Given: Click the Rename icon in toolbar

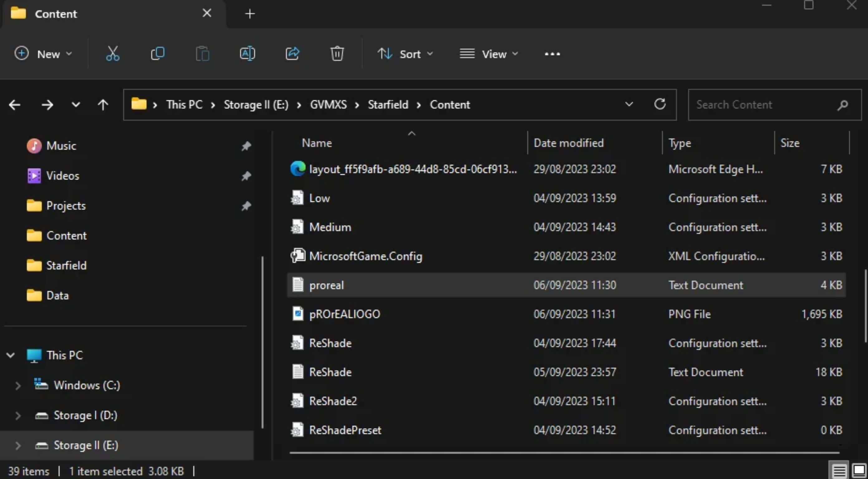Looking at the screenshot, I should [x=247, y=54].
